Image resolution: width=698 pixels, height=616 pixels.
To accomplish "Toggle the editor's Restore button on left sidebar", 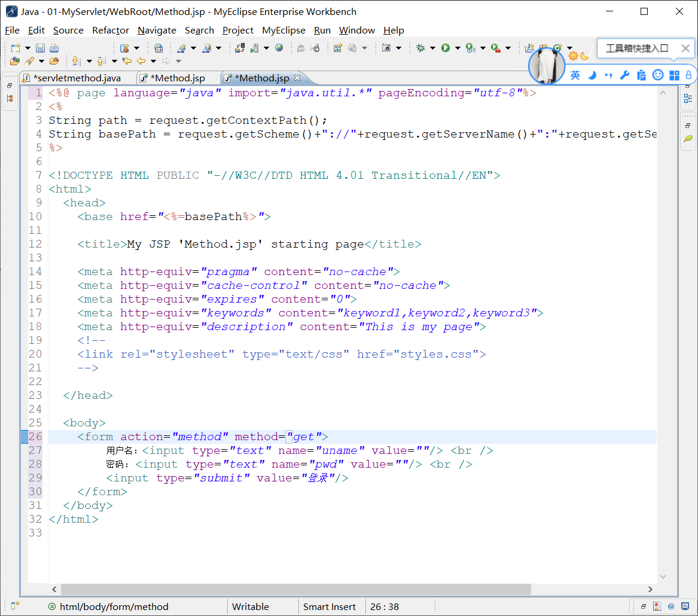I will tap(10, 86).
